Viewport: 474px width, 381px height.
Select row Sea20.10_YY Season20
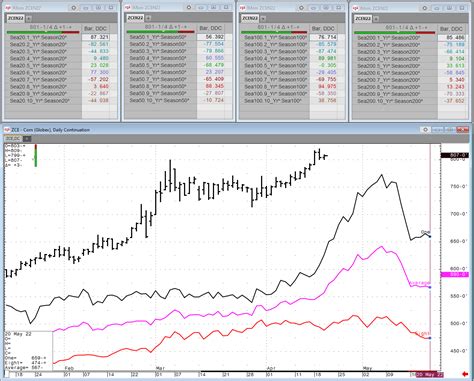pyautogui.click(x=43, y=101)
